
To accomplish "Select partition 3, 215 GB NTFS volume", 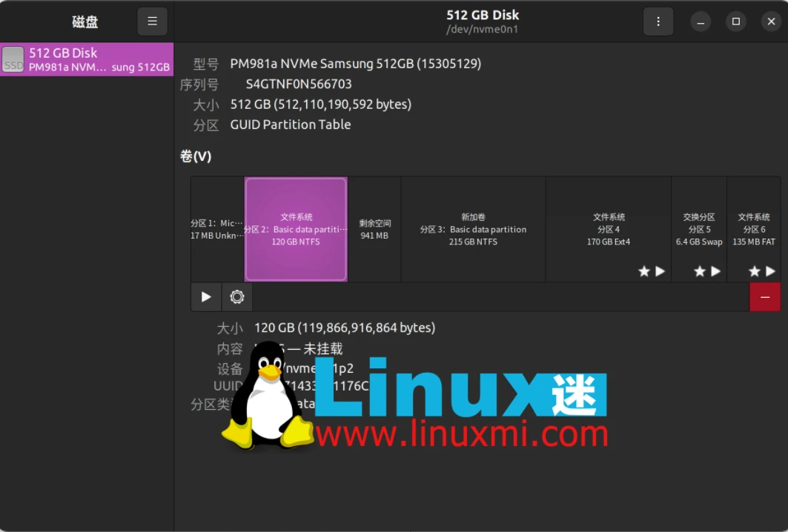I will coord(473,229).
